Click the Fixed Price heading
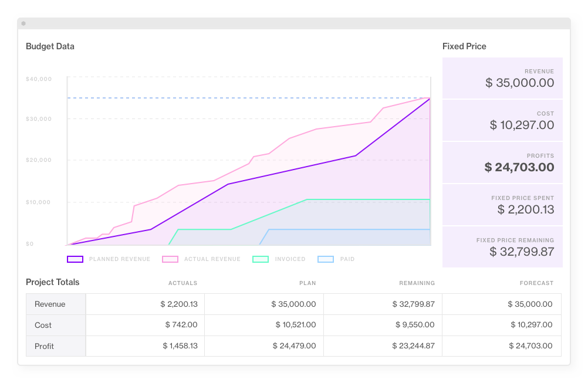 (464, 46)
